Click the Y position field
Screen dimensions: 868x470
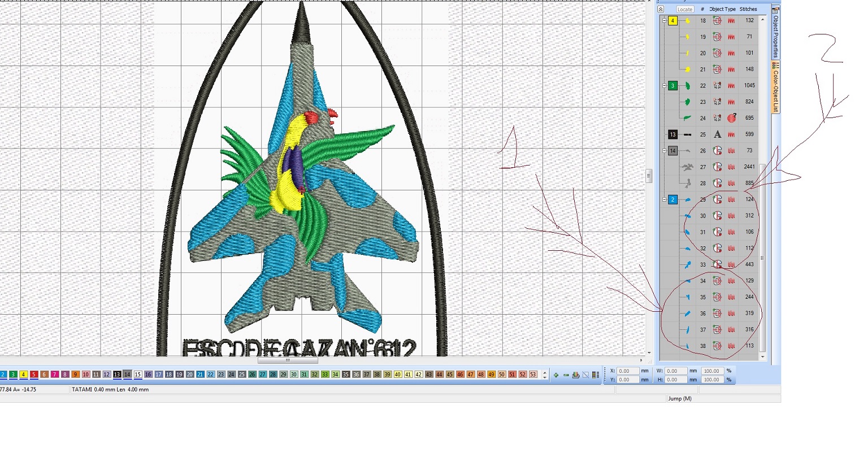click(628, 380)
